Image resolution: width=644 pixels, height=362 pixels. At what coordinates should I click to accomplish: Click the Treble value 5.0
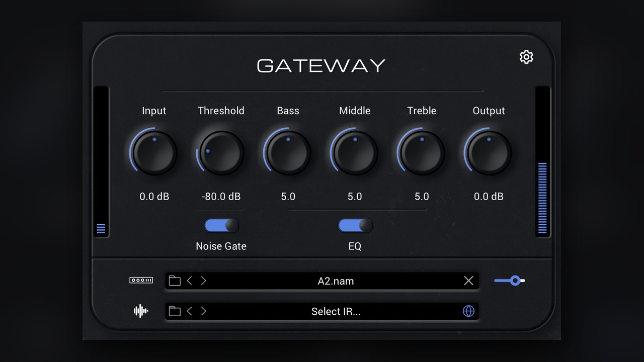422,197
